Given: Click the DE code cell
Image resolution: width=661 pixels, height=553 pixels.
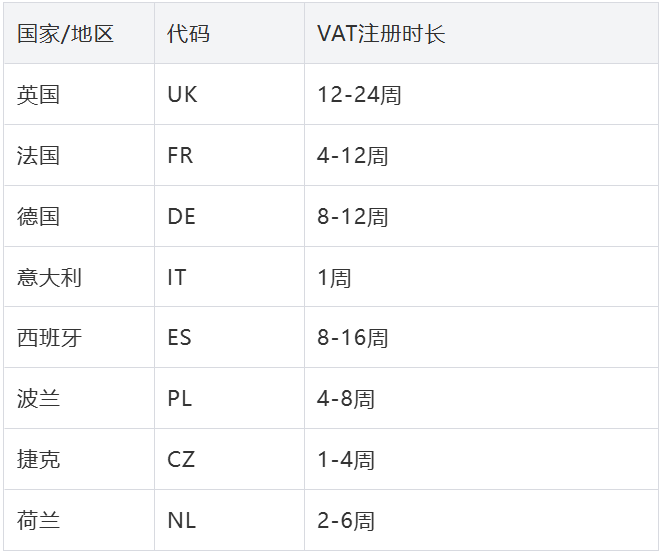Looking at the screenshot, I should click(182, 217).
